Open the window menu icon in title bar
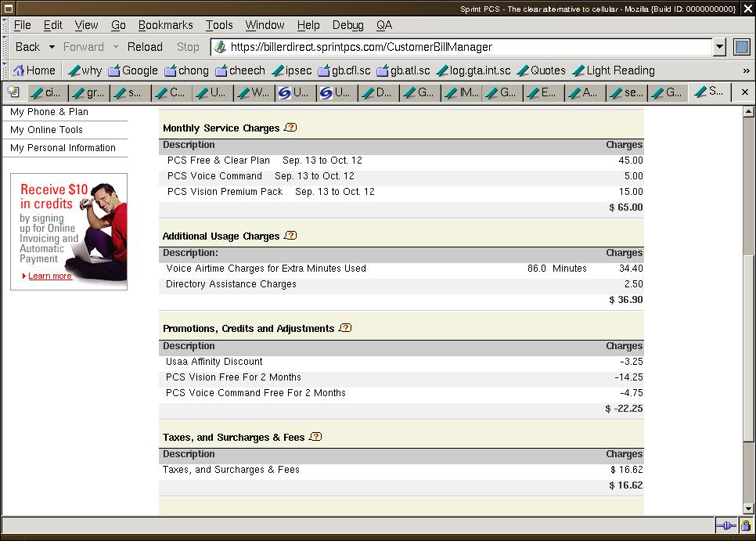The image size is (756, 541). pyautogui.click(x=8, y=8)
